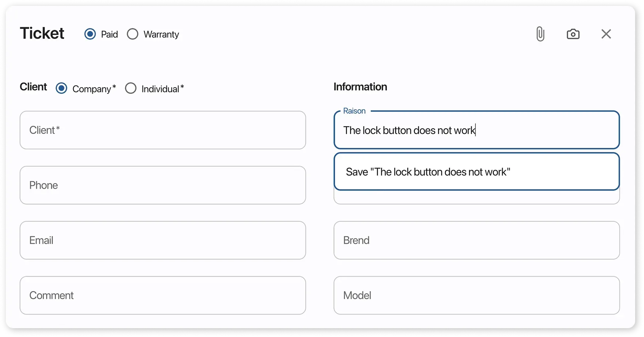Click the Email input field

tap(163, 240)
